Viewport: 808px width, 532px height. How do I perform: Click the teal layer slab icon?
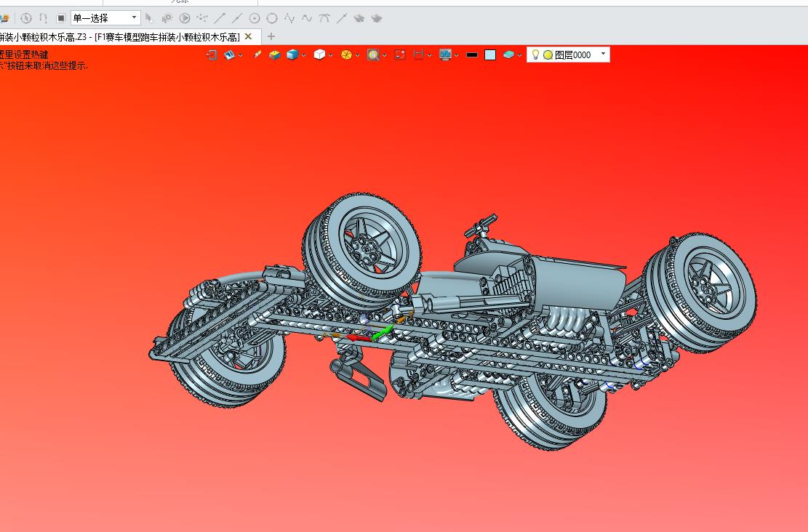coord(508,55)
